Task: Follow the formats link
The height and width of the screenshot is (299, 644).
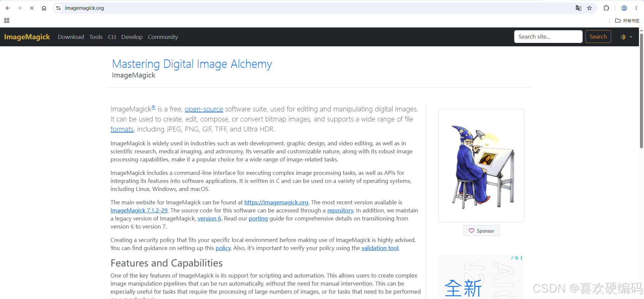Action: (122, 129)
